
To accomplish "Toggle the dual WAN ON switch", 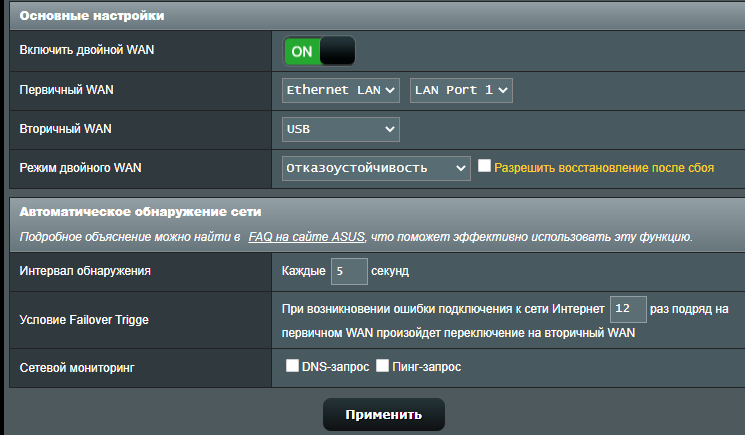I will [x=319, y=51].
